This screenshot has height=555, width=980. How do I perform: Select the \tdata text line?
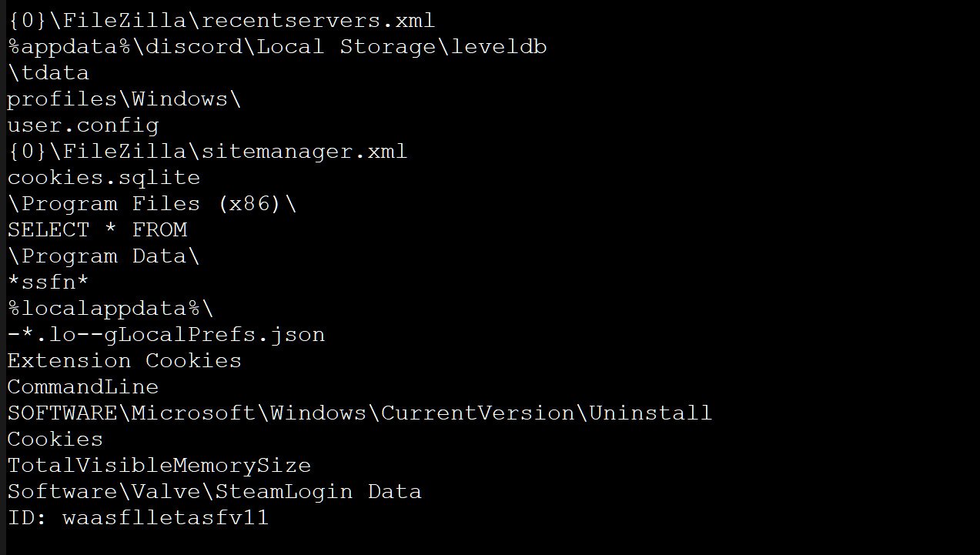click(x=48, y=73)
